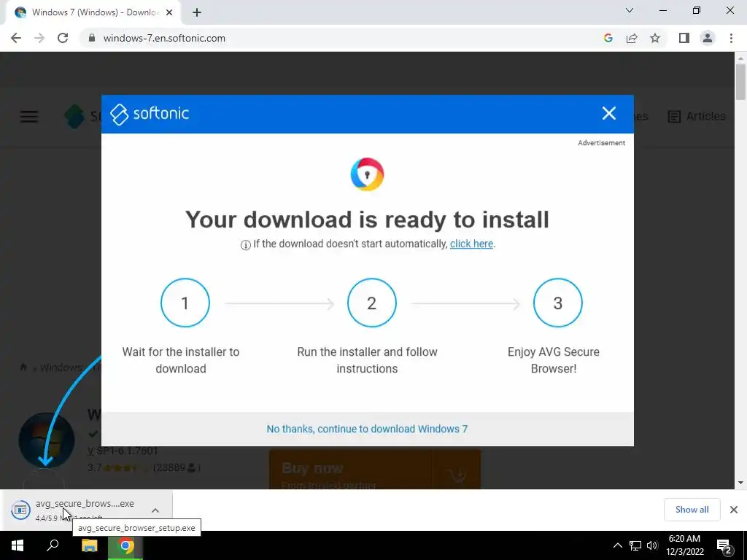Open volume control tray icon
This screenshot has height=560, width=747.
tap(653, 545)
